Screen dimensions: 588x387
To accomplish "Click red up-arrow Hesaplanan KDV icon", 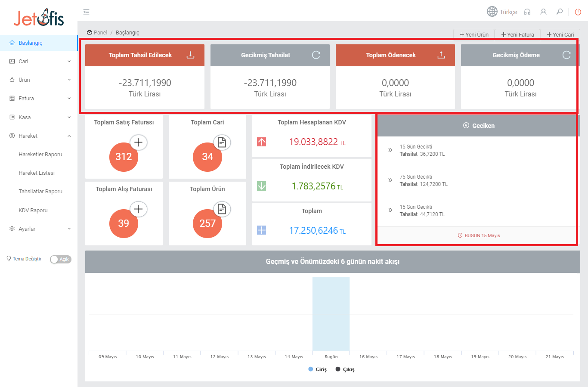I will [261, 142].
